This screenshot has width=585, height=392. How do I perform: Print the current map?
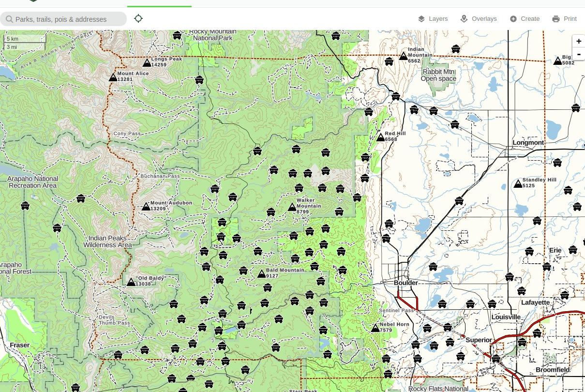pos(564,19)
